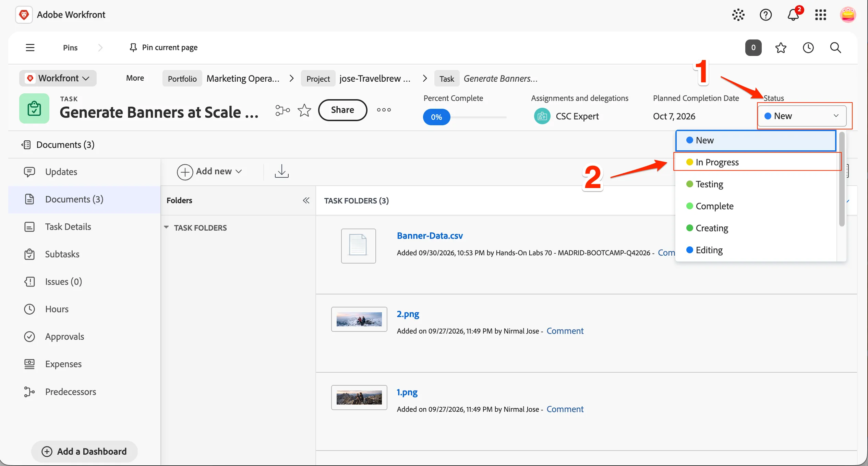Open favorites star in navigation bar
The width and height of the screenshot is (868, 466).
pyautogui.click(x=781, y=47)
